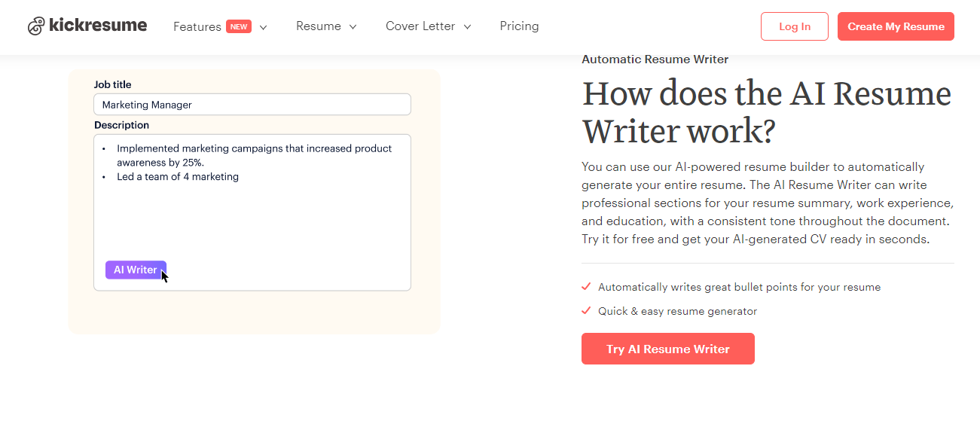Image resolution: width=980 pixels, height=430 pixels.
Task: Expand the Features dropdown chevron
Action: pyautogui.click(x=263, y=27)
